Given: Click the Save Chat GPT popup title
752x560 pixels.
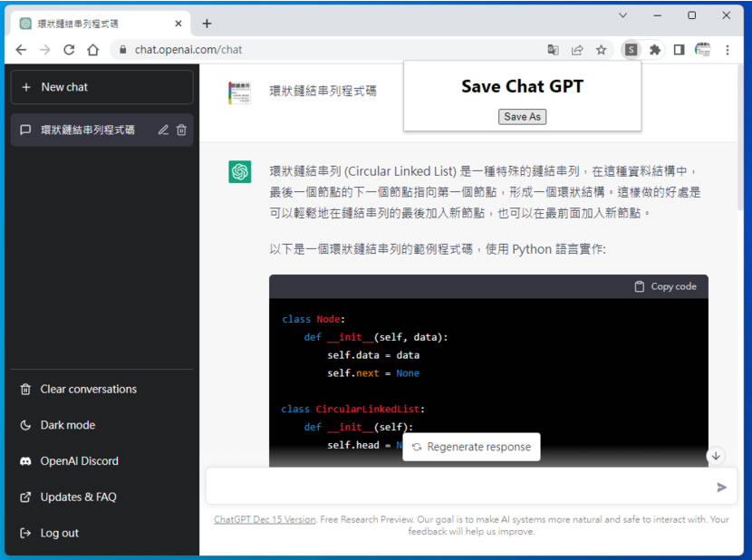Looking at the screenshot, I should pos(522,86).
